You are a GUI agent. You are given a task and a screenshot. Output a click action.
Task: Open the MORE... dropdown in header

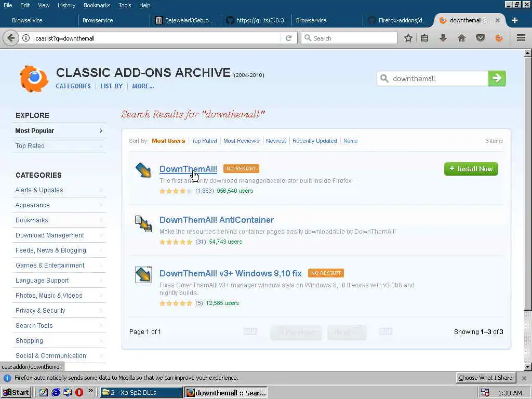point(143,86)
